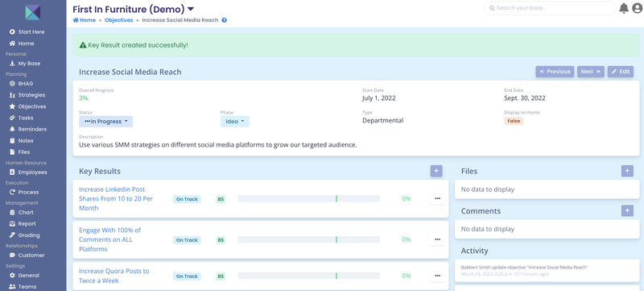Click the Notes clipboard icon
Image resolution: width=644 pixels, height=291 pixels.
(x=12, y=140)
